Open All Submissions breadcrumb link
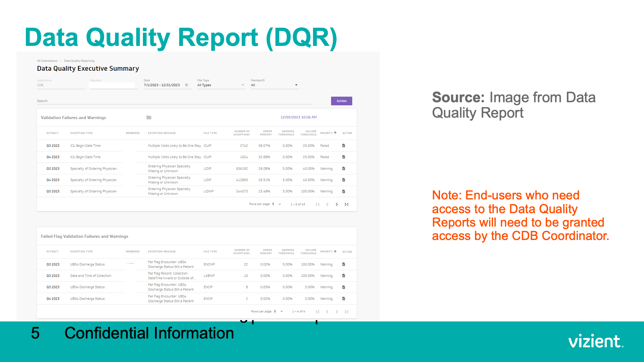 47,61
